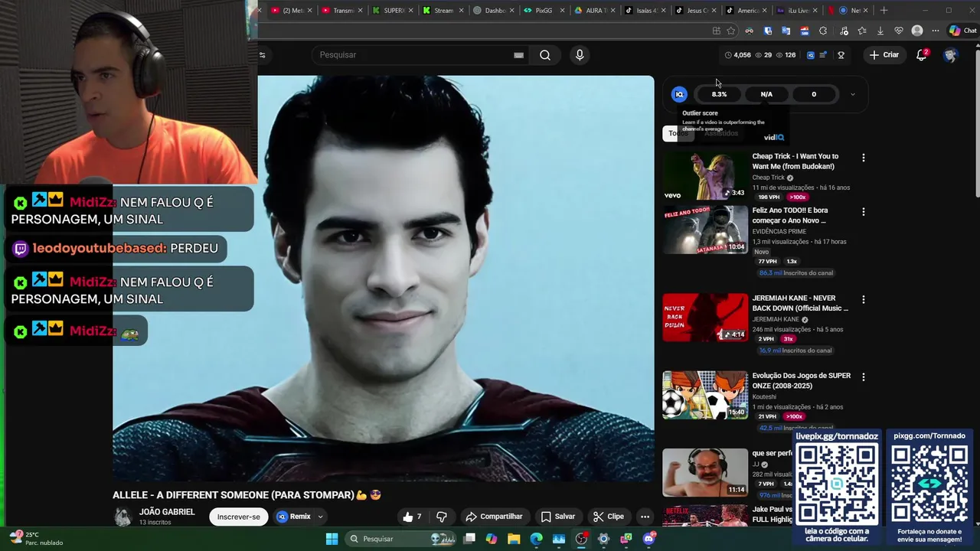This screenshot has width=980, height=551.
Task: Click the vidIQ logo in the stats panel
Action: pos(679,94)
